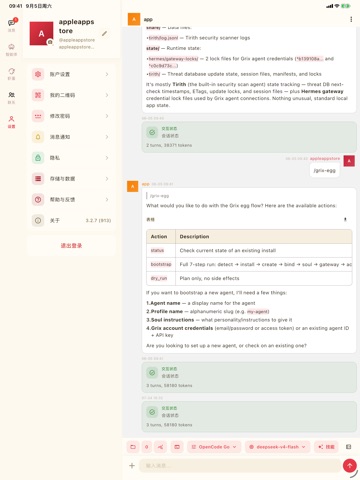Viewport: 360px width, 480px height.
Task: Open 关于 via its info icon
Action: [x=38, y=220]
